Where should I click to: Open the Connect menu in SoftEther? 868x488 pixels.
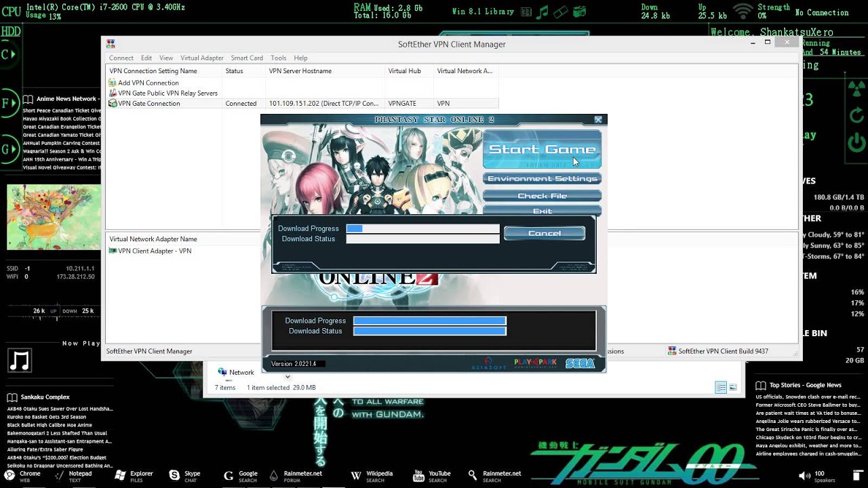click(x=121, y=58)
